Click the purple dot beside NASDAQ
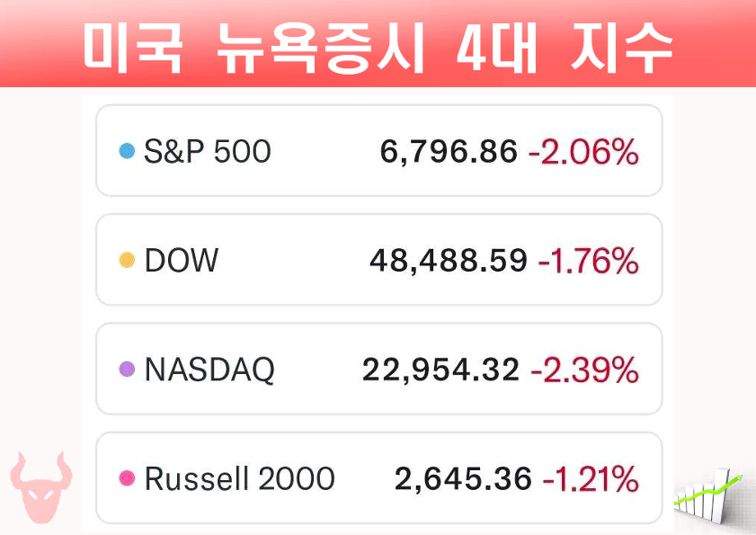Viewport: 756px width, 535px height. pyautogui.click(x=127, y=370)
